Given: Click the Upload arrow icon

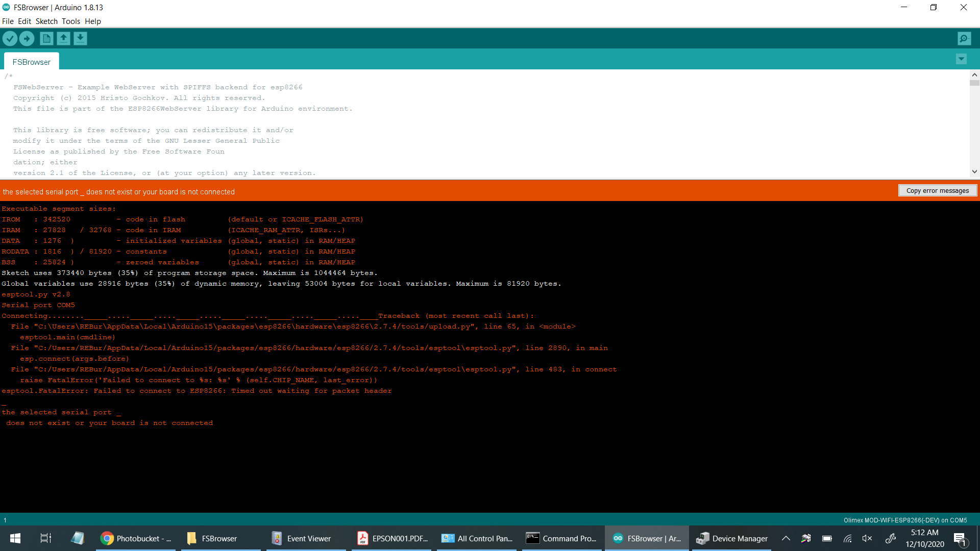Looking at the screenshot, I should pos(27,38).
